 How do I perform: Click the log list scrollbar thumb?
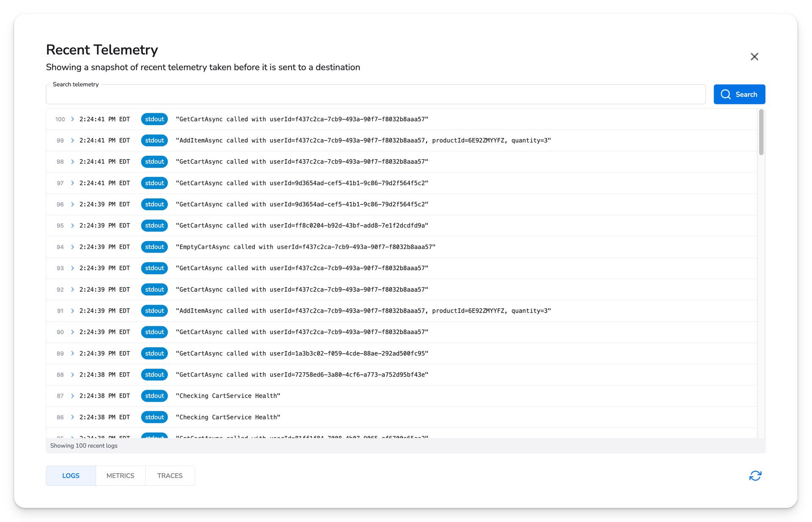(761, 132)
